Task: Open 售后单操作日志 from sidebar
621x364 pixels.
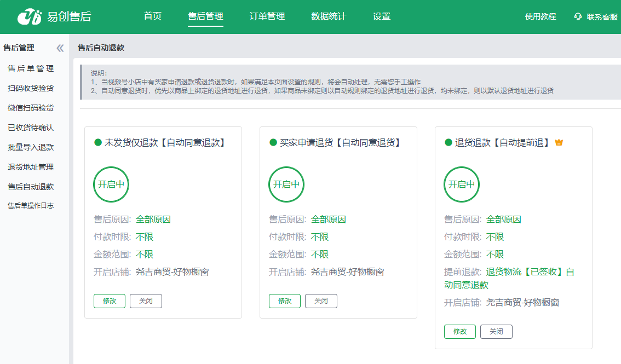Action: click(31, 206)
